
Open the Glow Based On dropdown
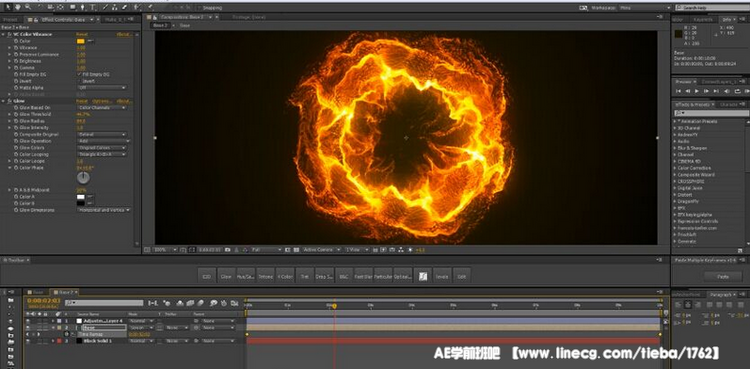(x=102, y=108)
